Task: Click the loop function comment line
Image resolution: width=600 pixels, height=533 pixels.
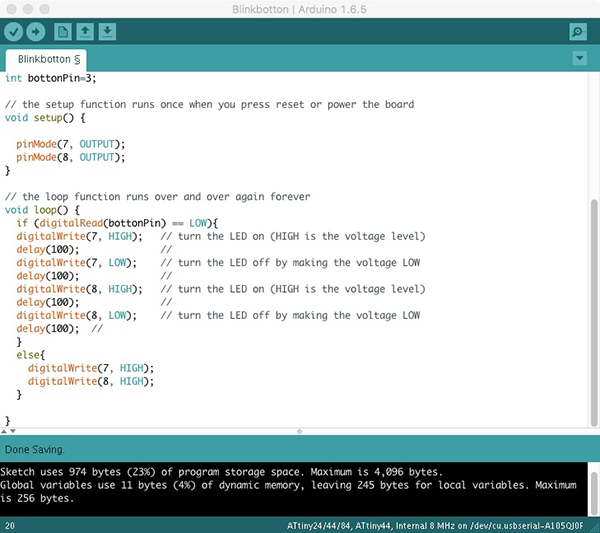Action: click(x=157, y=197)
